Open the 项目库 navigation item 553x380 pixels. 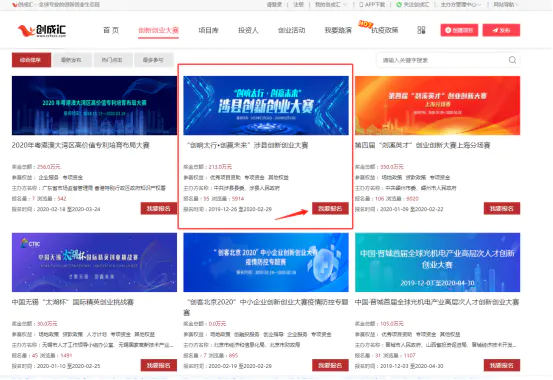(208, 30)
